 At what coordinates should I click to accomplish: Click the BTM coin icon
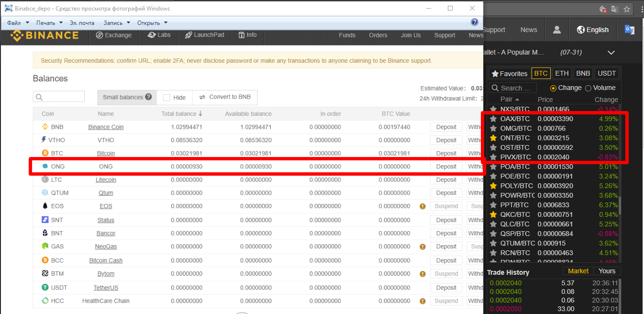[x=45, y=273]
